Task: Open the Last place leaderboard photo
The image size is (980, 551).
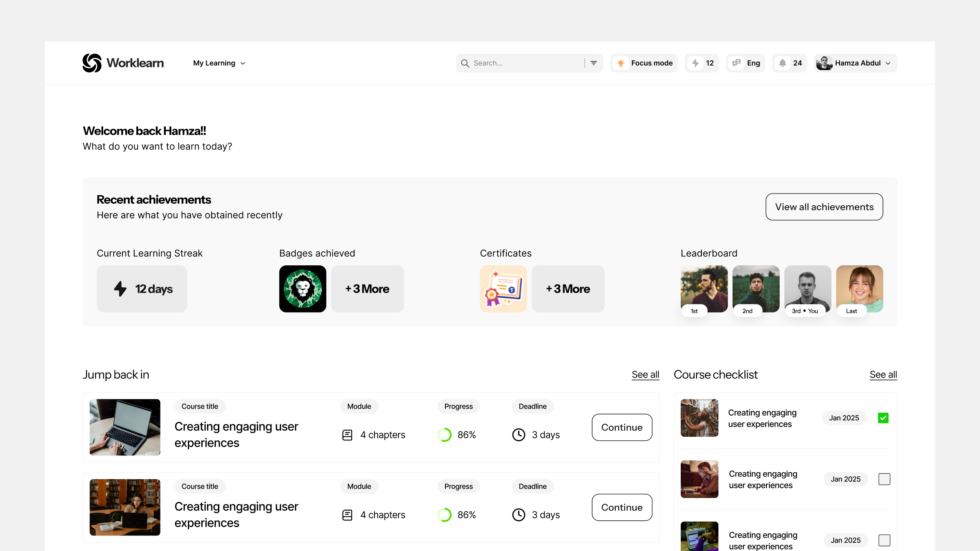Action: [x=860, y=289]
